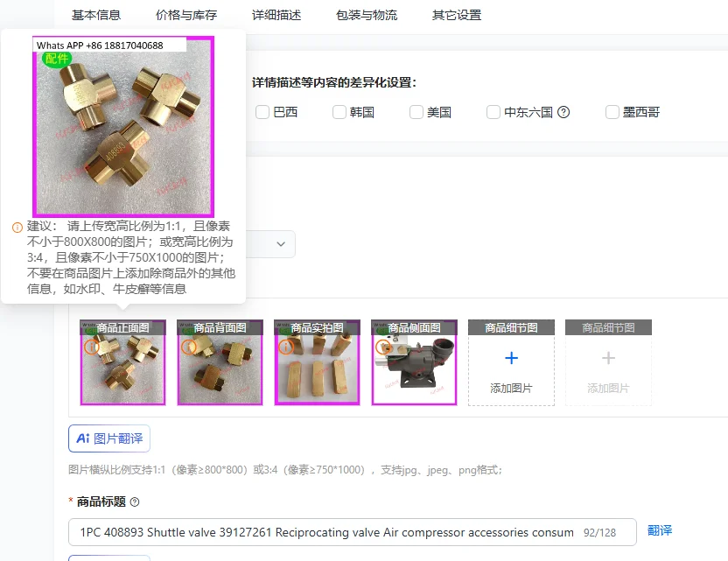Click help icon beside 商品标题
Screen dimensions: 728x561
pos(135,502)
